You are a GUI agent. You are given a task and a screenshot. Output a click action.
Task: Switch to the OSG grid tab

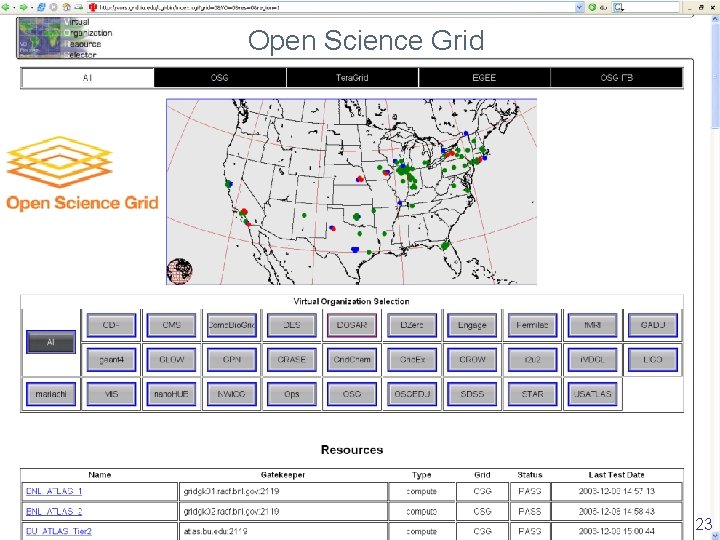[x=219, y=78]
